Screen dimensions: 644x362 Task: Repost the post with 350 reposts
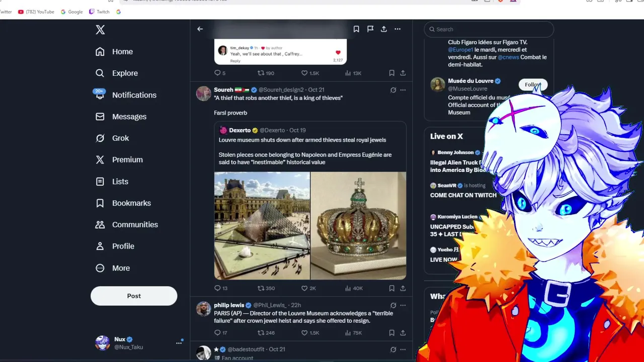[x=266, y=288]
